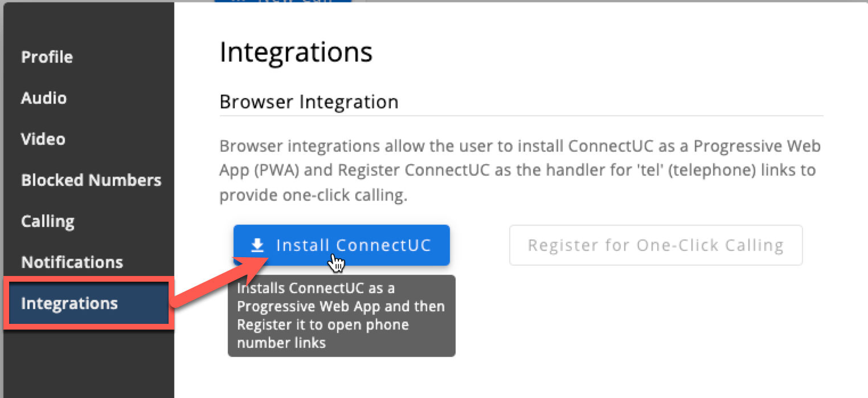
Task: Click Register for One-Click Calling button
Action: [656, 245]
